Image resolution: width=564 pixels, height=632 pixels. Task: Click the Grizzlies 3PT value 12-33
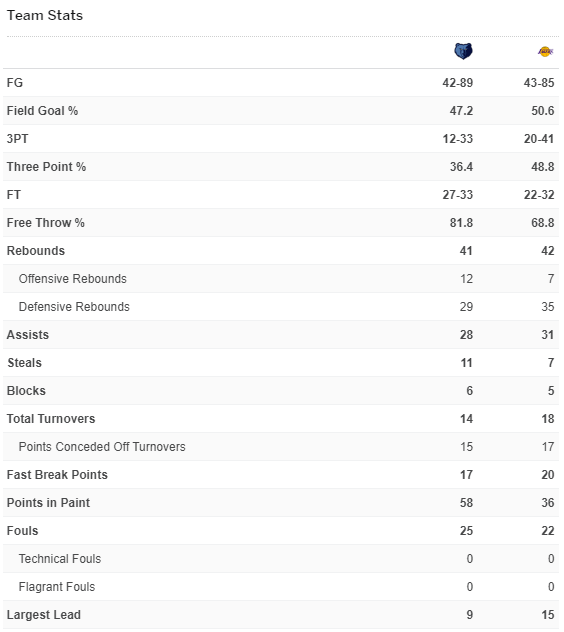click(458, 139)
